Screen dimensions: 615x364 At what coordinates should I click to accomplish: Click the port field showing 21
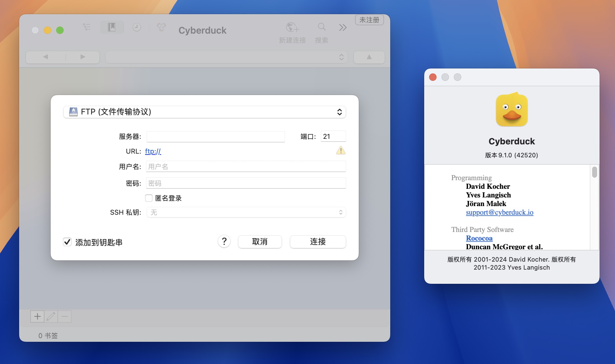[333, 136]
